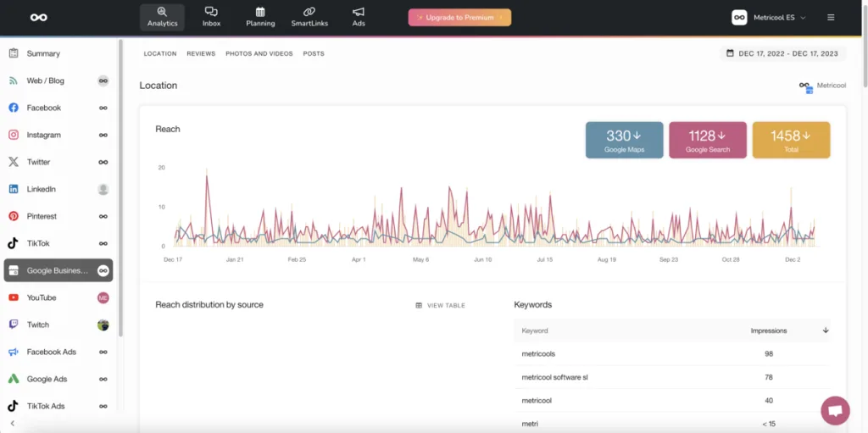Click the Metricool infinity logo
This screenshot has height=433, width=868.
[38, 17]
